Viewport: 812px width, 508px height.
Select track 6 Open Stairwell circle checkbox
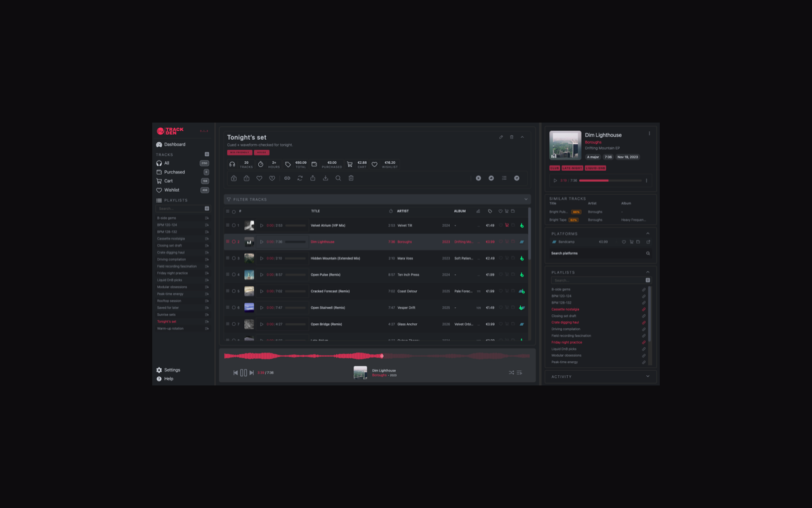(x=233, y=308)
